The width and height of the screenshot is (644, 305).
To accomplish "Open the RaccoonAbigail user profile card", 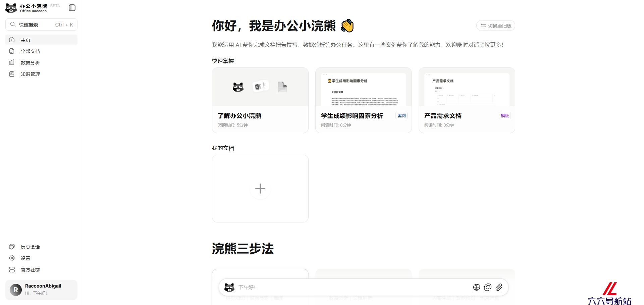I will tap(41, 290).
